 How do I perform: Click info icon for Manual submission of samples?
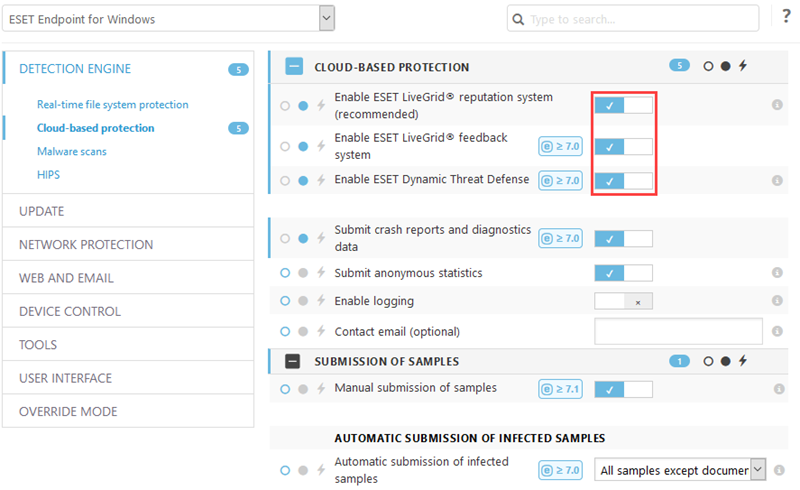[x=779, y=389]
